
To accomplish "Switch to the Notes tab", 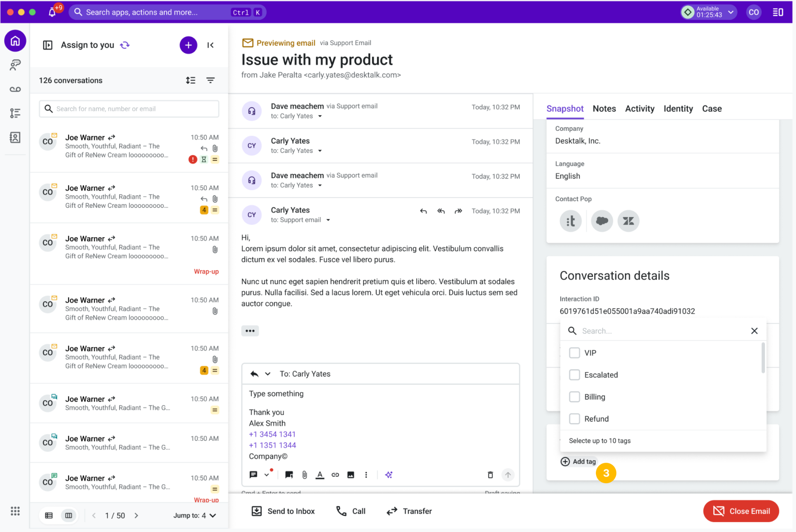I will pos(604,109).
